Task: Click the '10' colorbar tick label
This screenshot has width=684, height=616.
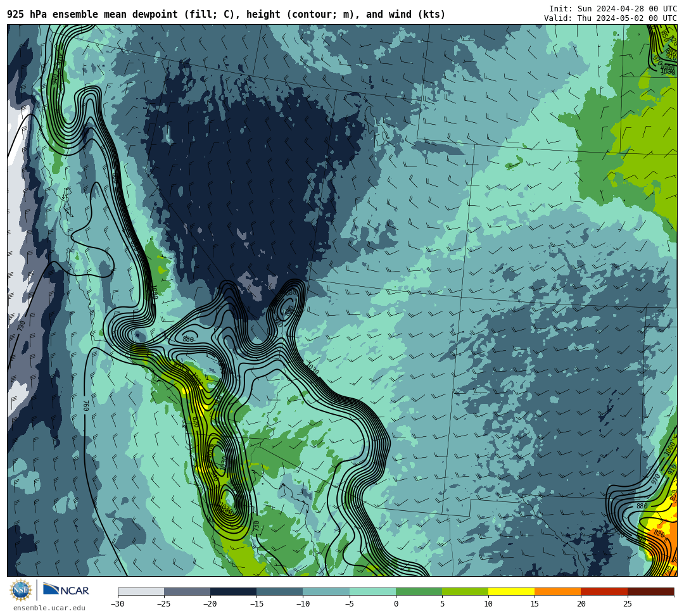Action: 488,604
